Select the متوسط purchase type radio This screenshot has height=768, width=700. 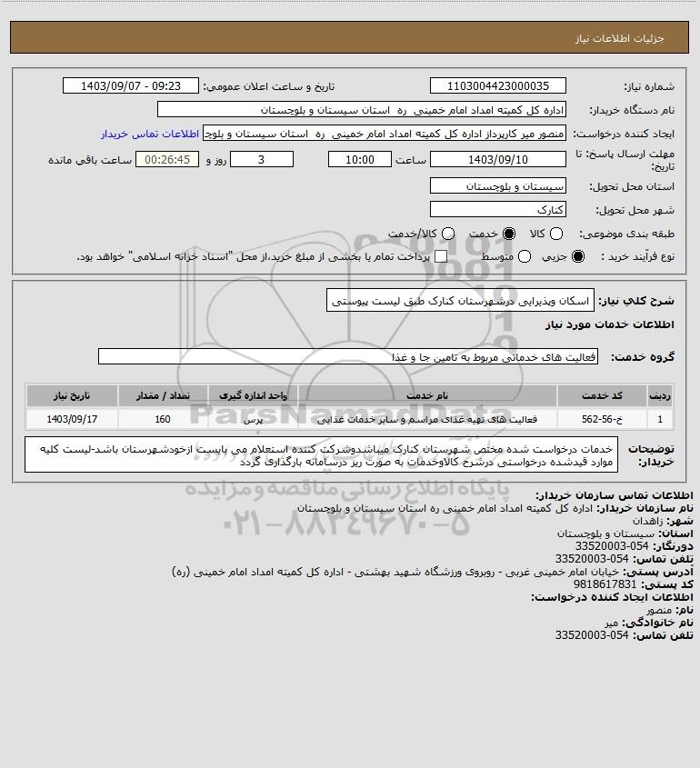click(525, 256)
